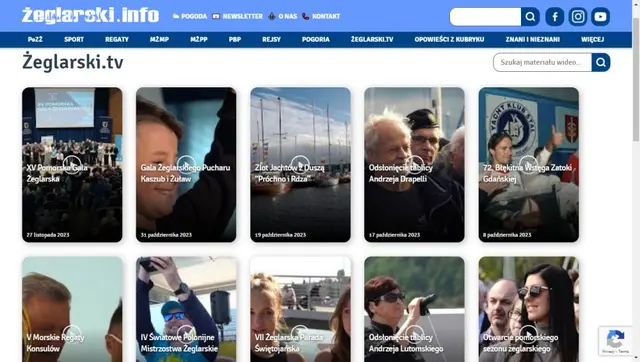Open the Newsletter link
The height and width of the screenshot is (362, 640).
pyautogui.click(x=238, y=16)
